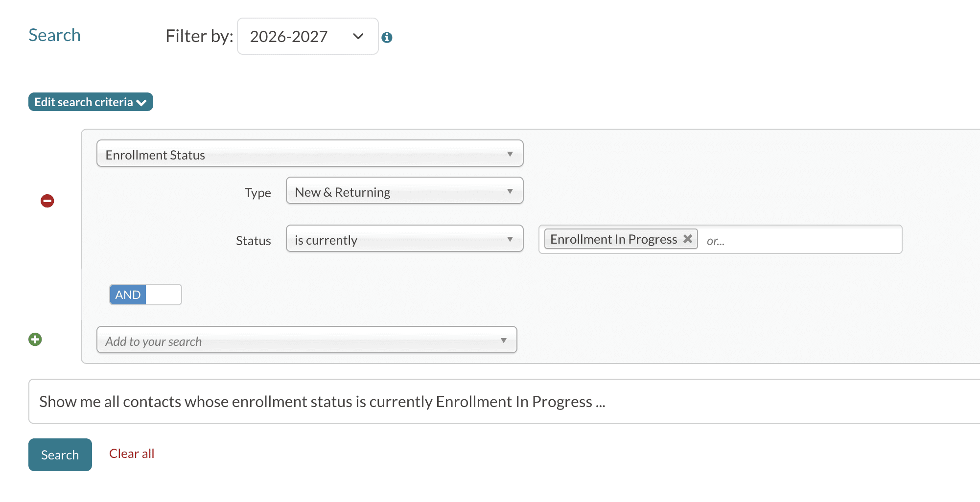
Task: Open the "Add to your search" dropdown
Action: (306, 340)
